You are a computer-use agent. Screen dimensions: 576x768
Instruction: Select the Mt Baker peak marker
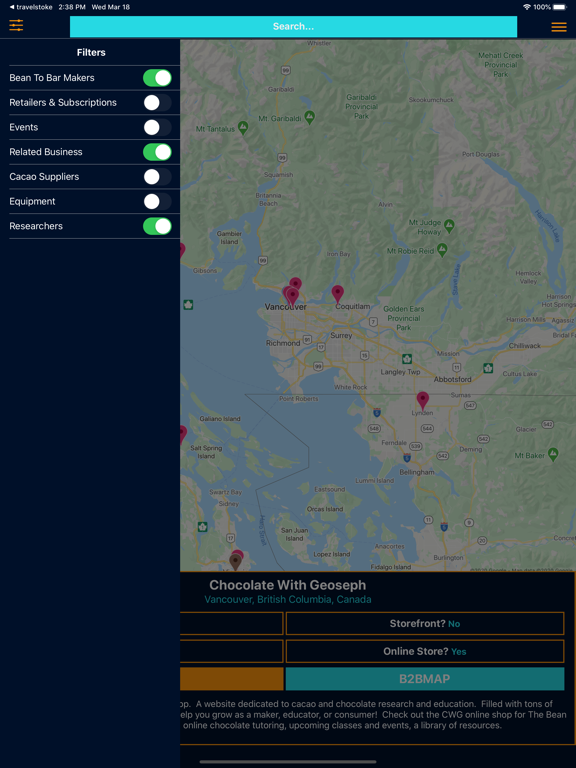tap(553, 454)
